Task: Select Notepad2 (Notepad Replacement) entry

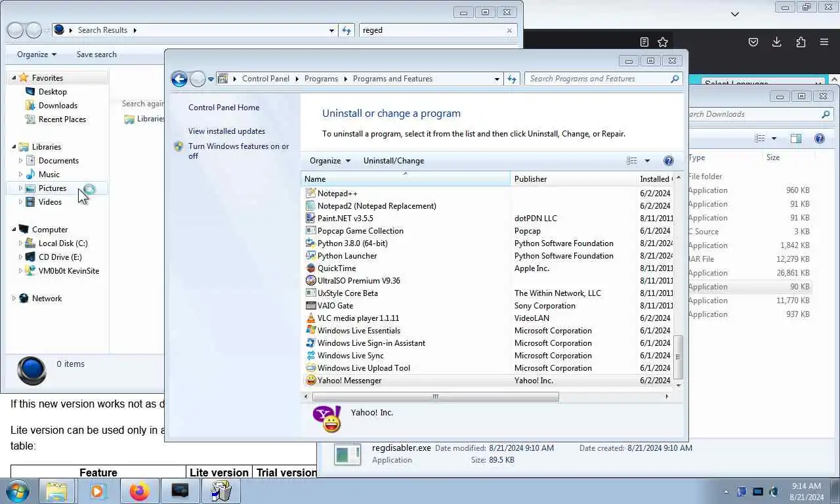Action: (x=377, y=206)
